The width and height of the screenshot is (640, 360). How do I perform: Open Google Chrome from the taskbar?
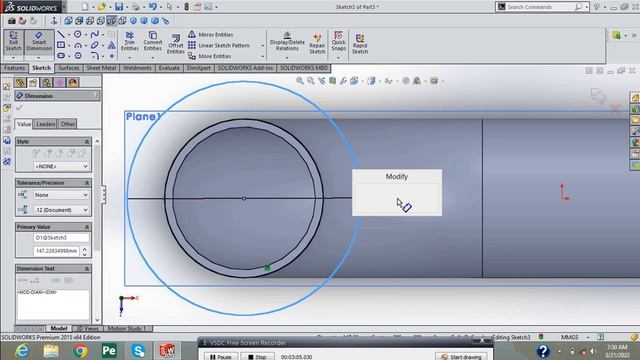(80, 351)
